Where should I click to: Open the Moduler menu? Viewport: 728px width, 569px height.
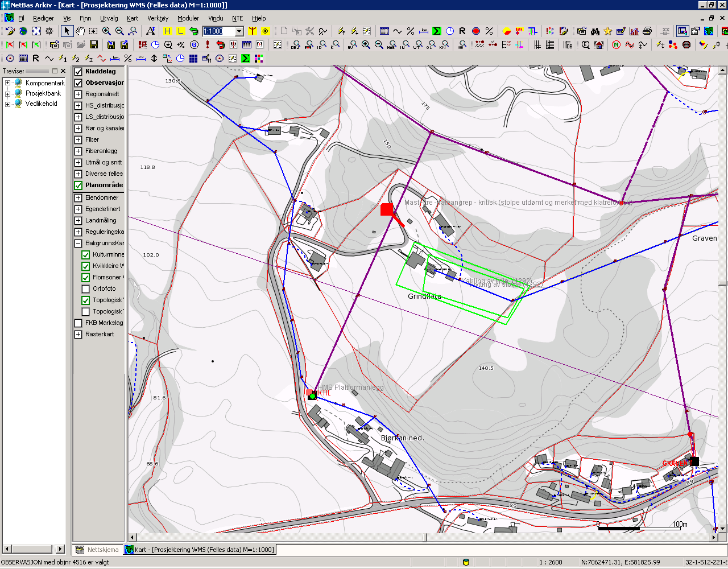[x=188, y=18]
